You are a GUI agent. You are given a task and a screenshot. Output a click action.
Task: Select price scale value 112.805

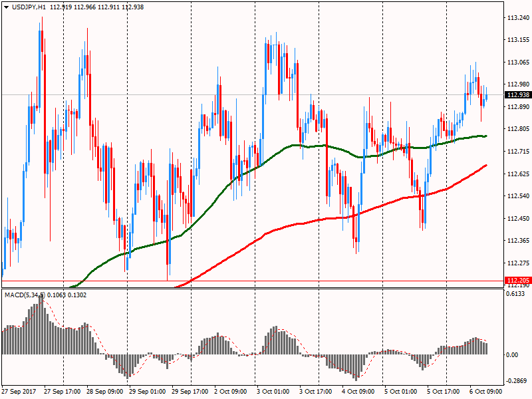[x=518, y=129]
